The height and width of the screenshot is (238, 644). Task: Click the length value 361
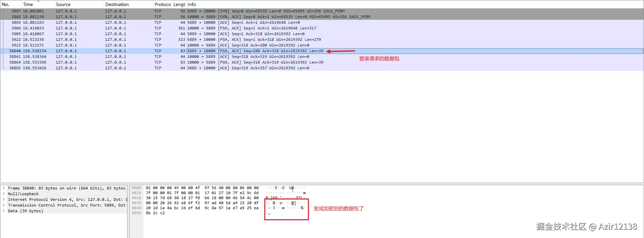(x=181, y=28)
